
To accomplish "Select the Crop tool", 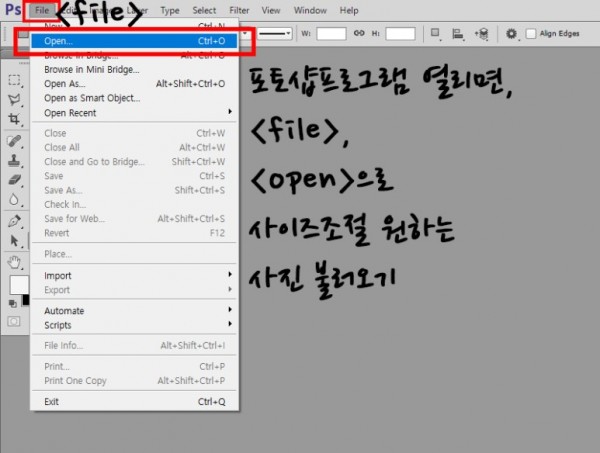I will click(x=14, y=119).
